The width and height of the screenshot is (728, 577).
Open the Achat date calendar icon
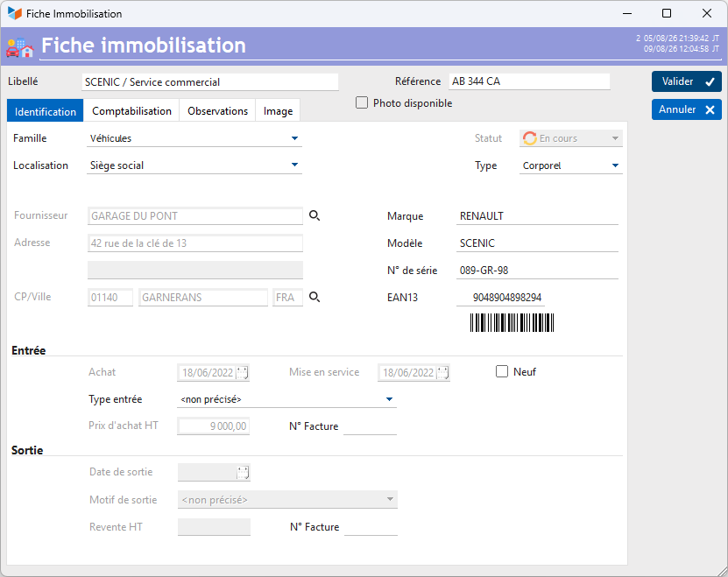click(242, 372)
